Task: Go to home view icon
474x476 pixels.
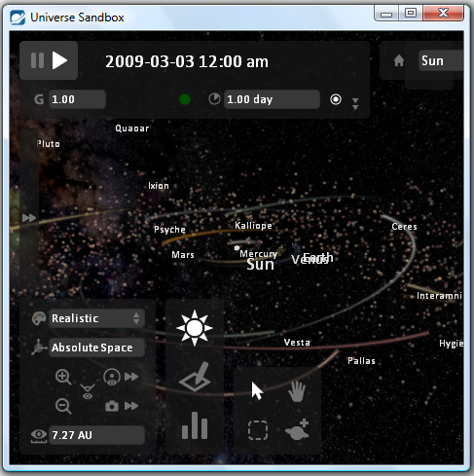Action: pyautogui.click(x=399, y=60)
